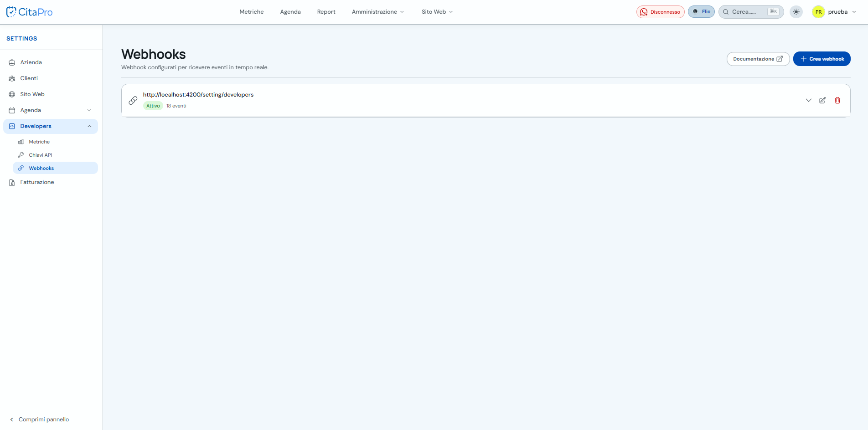Open the Elio assistant button
The height and width of the screenshot is (430, 868).
tap(701, 12)
